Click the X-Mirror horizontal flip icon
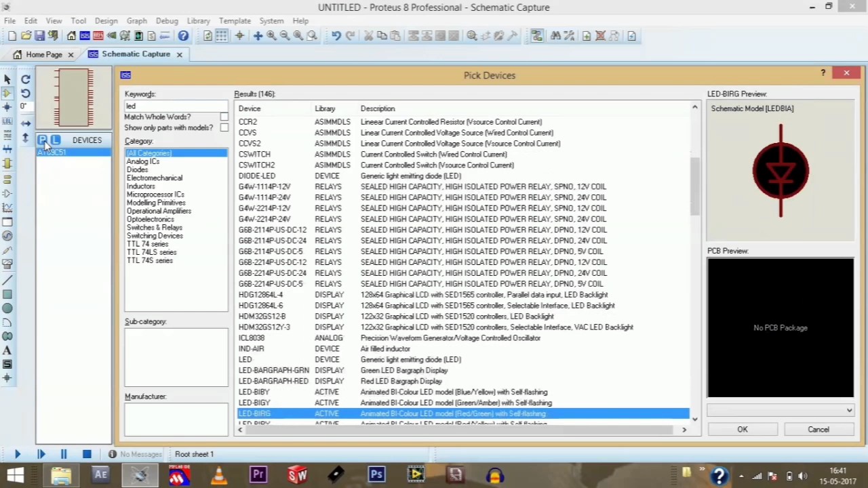 point(26,123)
